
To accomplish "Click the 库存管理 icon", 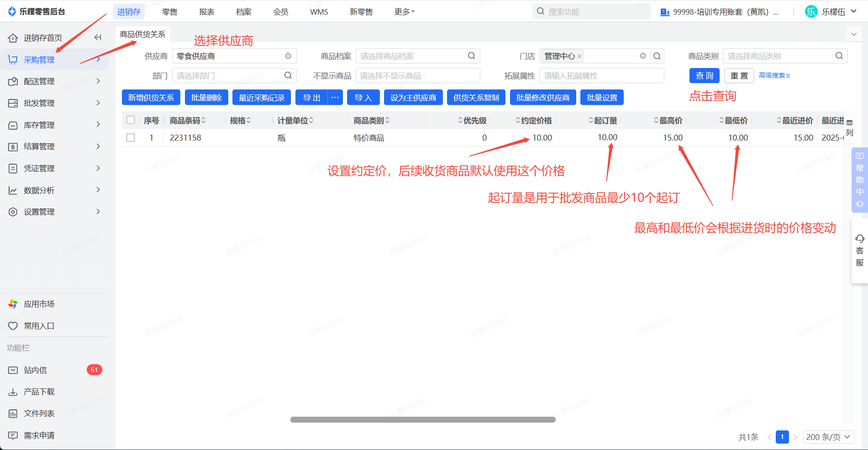I will pos(13,125).
